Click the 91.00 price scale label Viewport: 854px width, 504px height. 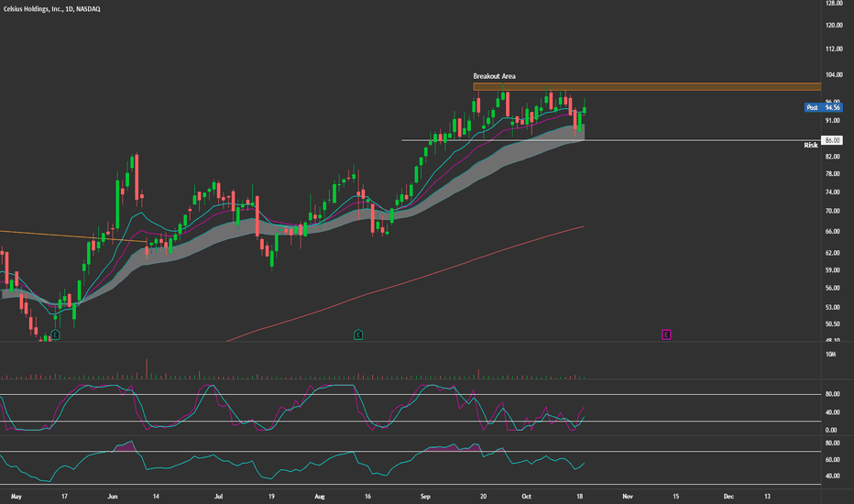click(832, 120)
